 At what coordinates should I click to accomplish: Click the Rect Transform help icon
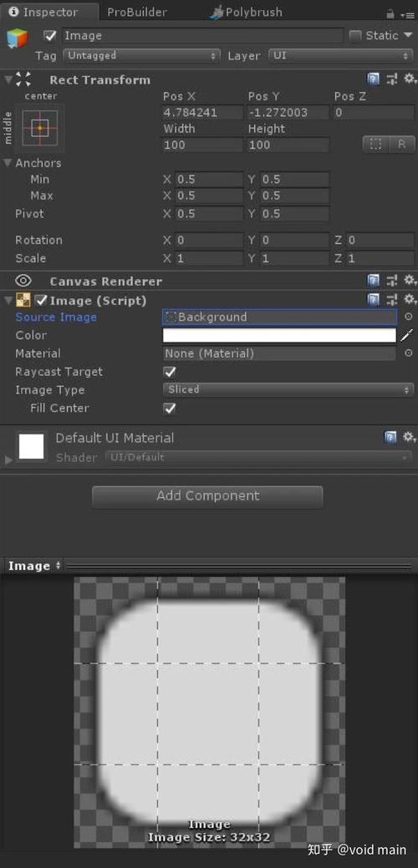point(374,79)
